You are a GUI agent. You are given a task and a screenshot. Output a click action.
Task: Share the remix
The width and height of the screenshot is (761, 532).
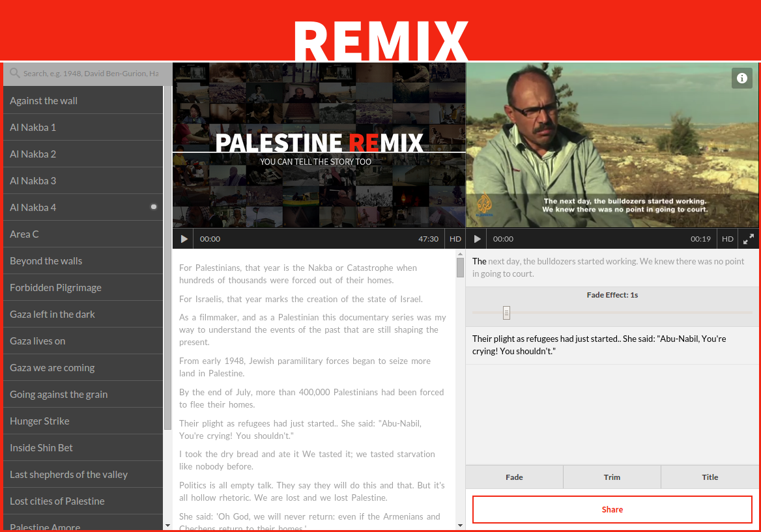click(x=612, y=509)
